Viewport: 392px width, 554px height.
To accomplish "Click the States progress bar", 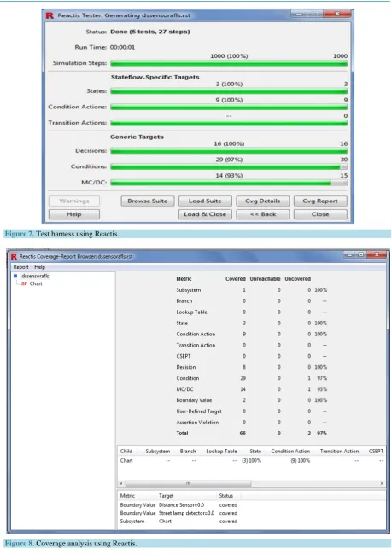I will tap(229, 91).
